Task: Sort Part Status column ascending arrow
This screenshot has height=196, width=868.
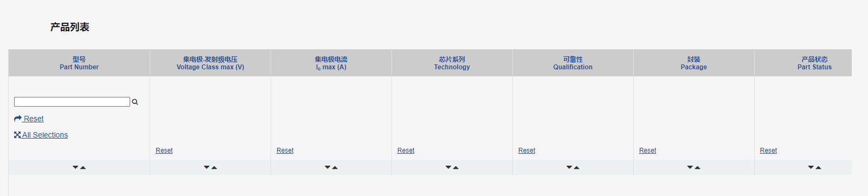Action: [819, 167]
